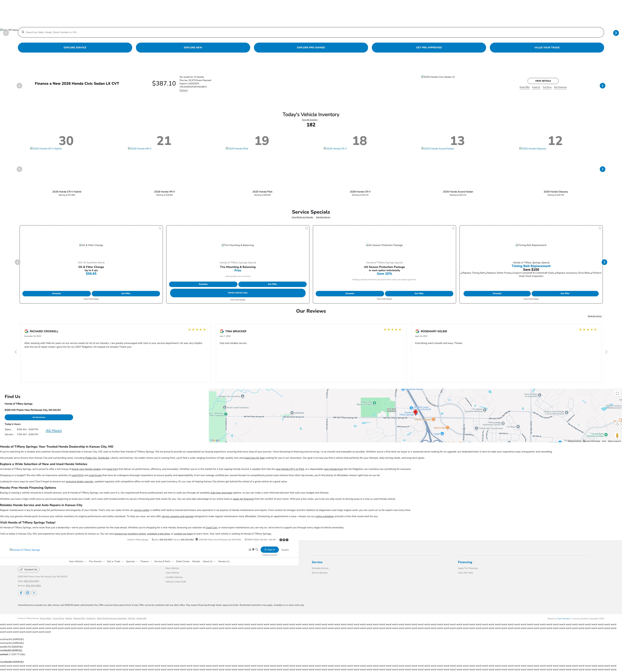Click the map camera controls icon
The image size is (622, 672).
click(617, 424)
